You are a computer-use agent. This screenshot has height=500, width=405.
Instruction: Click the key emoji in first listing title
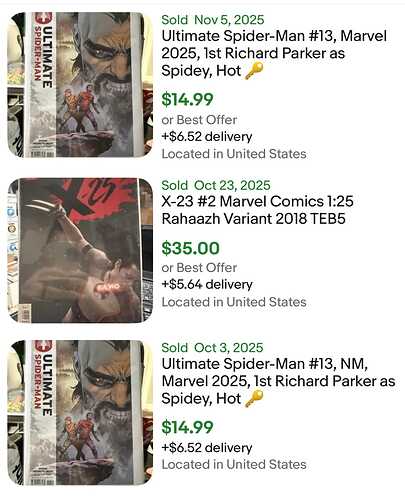pos(254,71)
